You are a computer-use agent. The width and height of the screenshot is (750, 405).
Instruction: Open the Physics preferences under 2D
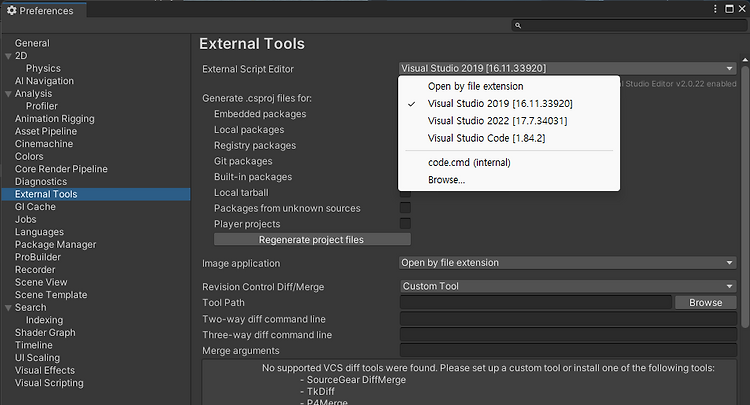[43, 68]
